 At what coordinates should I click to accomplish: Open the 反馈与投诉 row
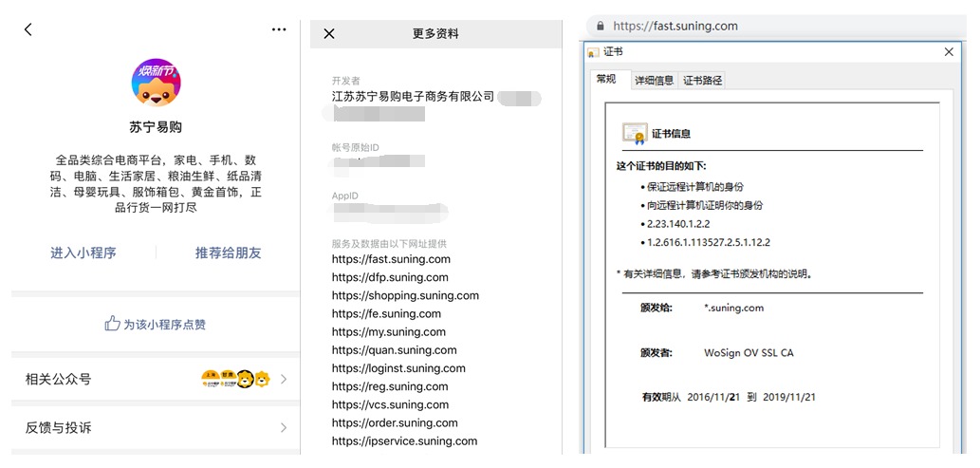(156, 428)
